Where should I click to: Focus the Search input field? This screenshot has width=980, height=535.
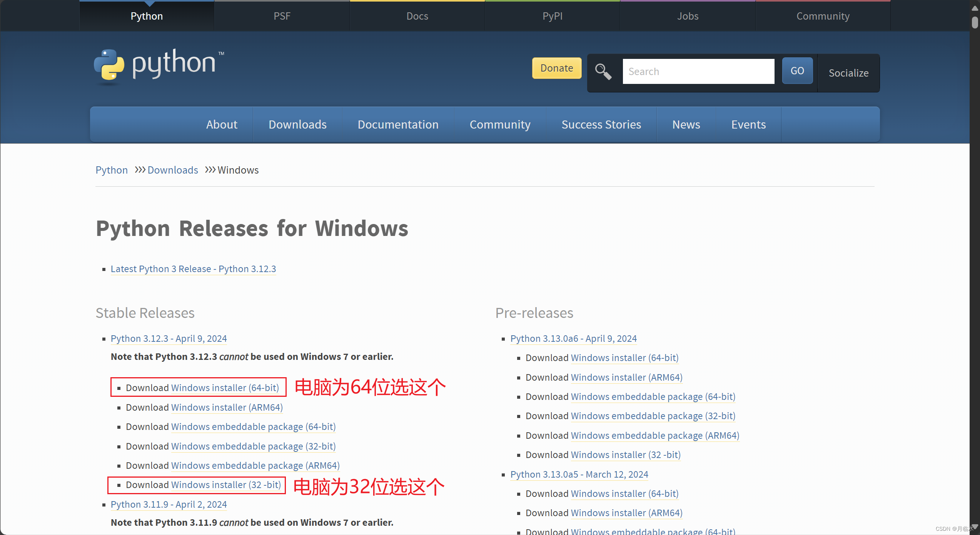(x=698, y=72)
